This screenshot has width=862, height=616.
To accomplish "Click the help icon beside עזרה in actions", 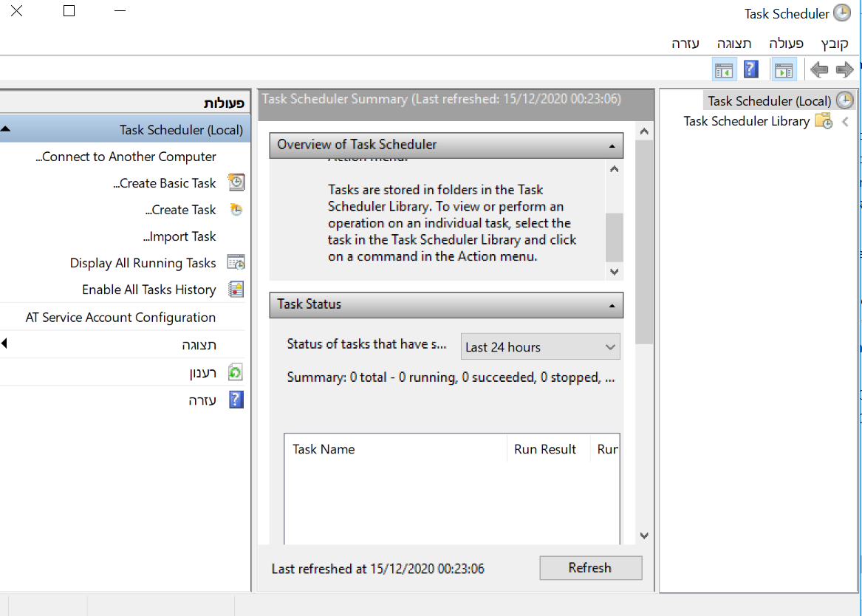I will click(236, 400).
